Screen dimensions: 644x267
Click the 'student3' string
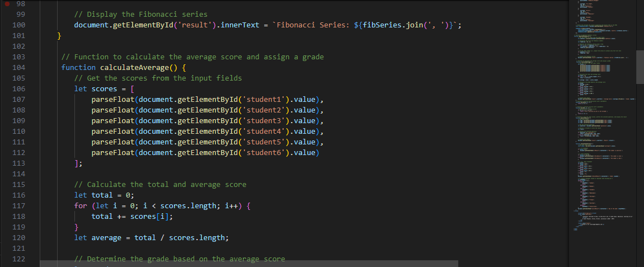click(264, 121)
